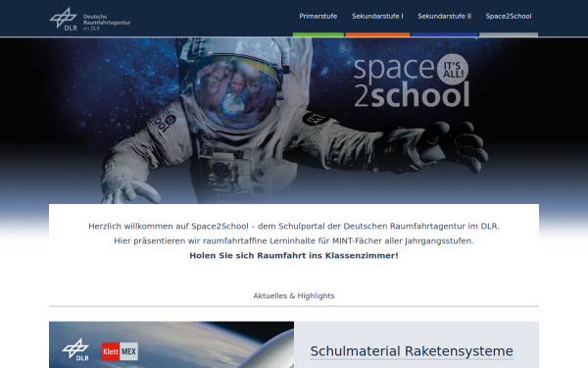The height and width of the screenshot is (368, 588).
Task: Open the rocket Earth article thumbnail
Action: click(x=171, y=344)
